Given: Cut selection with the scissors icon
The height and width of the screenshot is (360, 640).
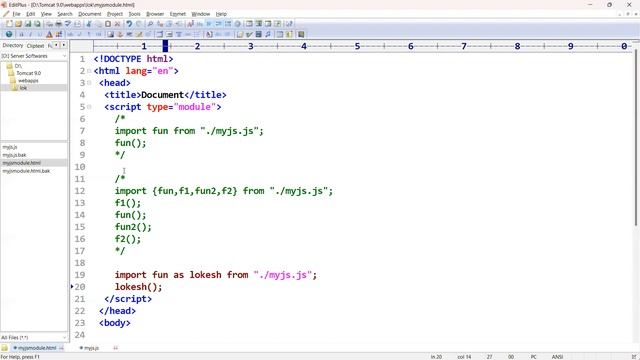Looking at the screenshot, I should pyautogui.click(x=89, y=24).
